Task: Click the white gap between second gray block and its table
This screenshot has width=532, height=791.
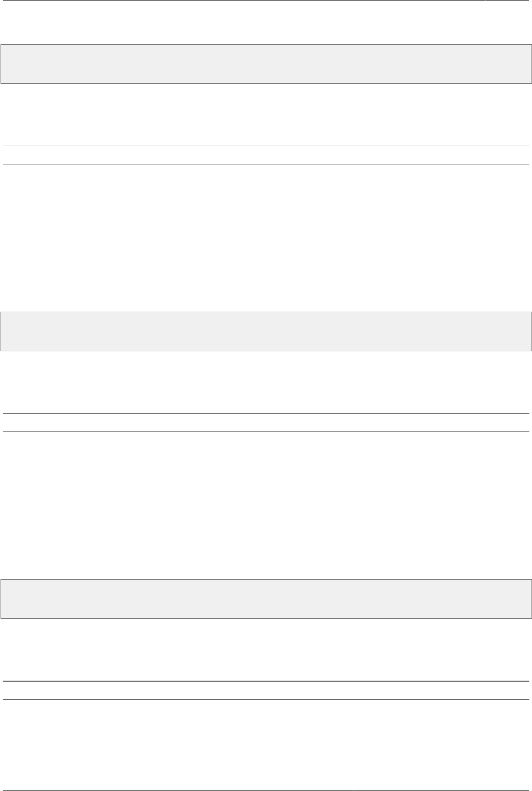Action: click(x=265, y=382)
